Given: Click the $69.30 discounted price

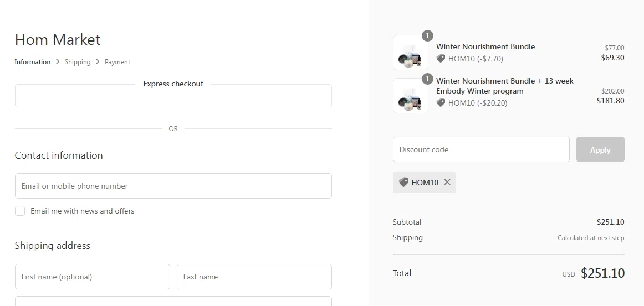Looking at the screenshot, I should point(613,58).
